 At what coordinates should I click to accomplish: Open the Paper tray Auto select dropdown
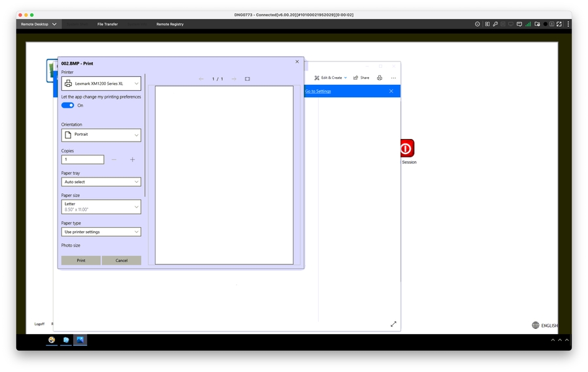(x=101, y=182)
